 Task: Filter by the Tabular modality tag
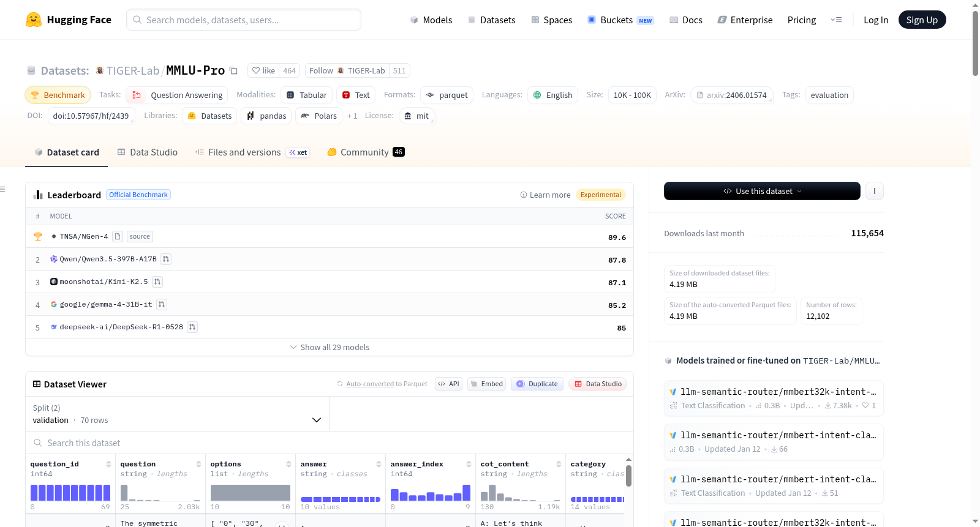pos(307,95)
